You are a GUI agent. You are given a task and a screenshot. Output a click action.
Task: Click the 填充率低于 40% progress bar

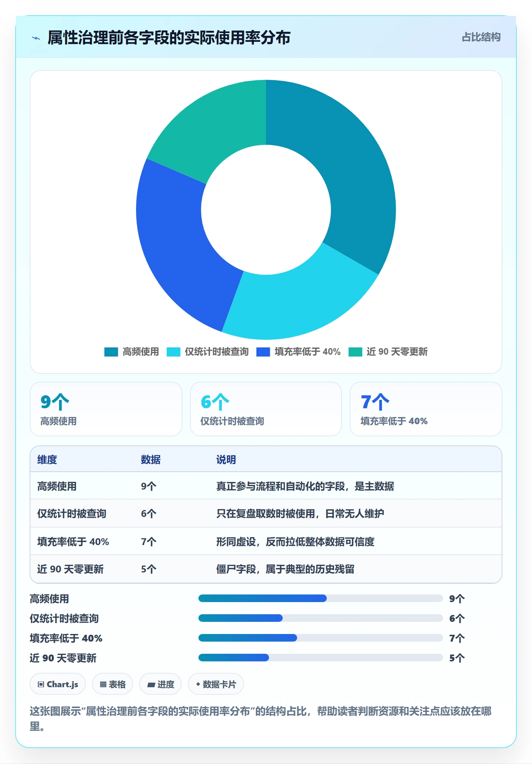pyautogui.click(x=320, y=638)
